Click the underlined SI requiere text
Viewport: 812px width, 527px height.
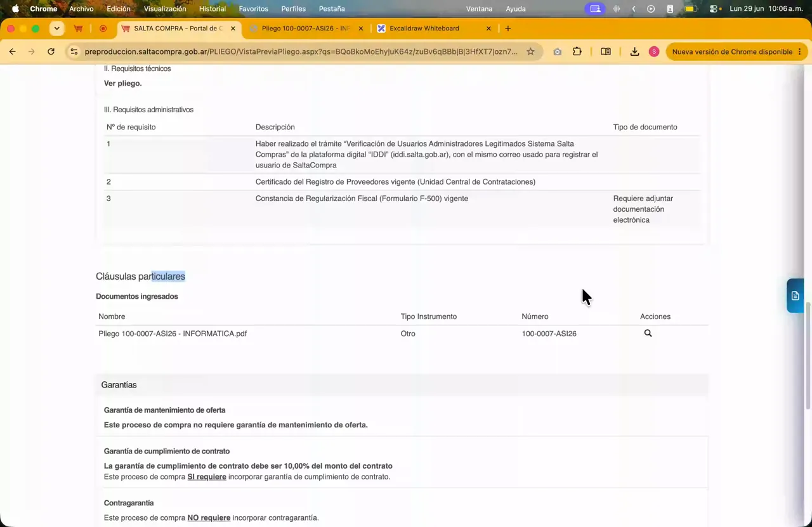click(x=207, y=477)
